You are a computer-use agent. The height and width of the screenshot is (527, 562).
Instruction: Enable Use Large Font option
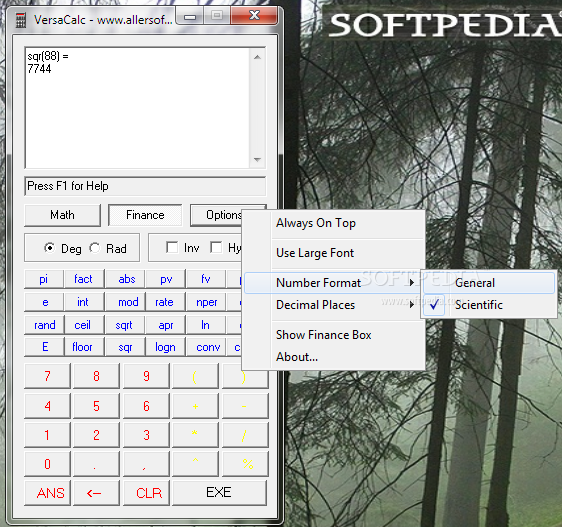click(334, 253)
